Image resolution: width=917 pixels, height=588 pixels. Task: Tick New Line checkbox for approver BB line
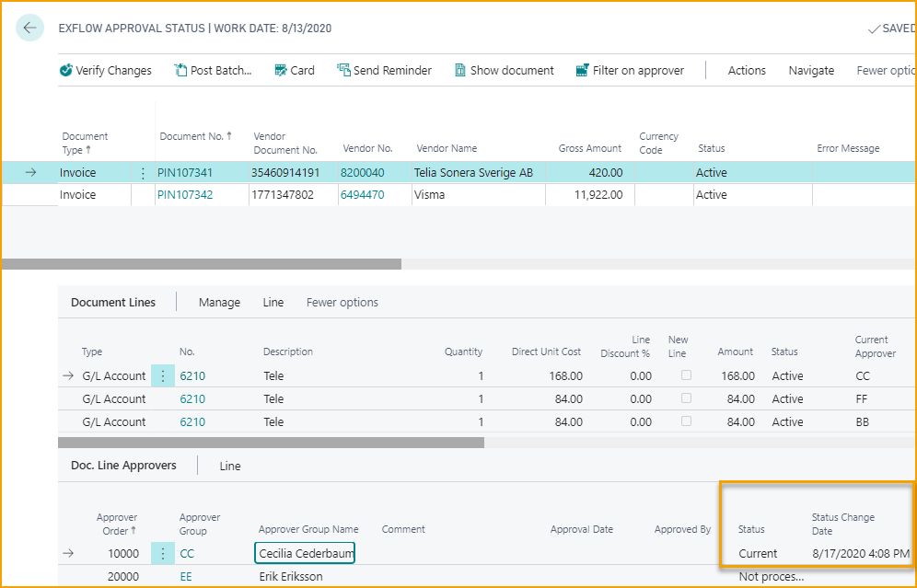tap(686, 421)
